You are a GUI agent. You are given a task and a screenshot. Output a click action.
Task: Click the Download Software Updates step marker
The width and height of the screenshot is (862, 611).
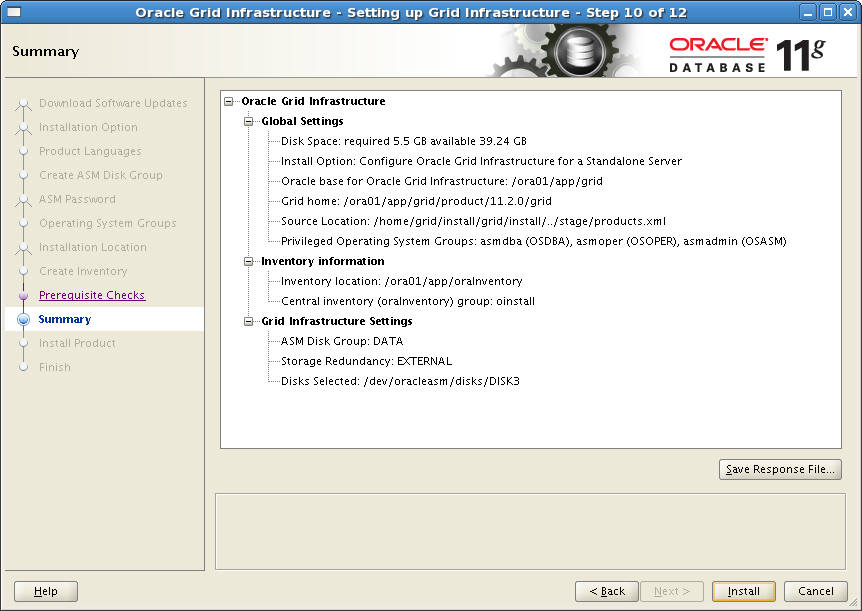pyautogui.click(x=23, y=103)
